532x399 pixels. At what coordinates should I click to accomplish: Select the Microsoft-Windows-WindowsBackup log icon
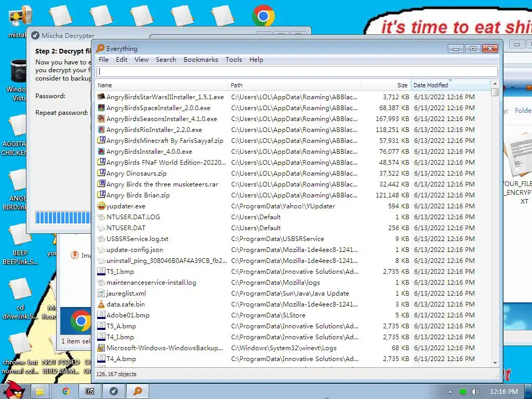point(101,348)
